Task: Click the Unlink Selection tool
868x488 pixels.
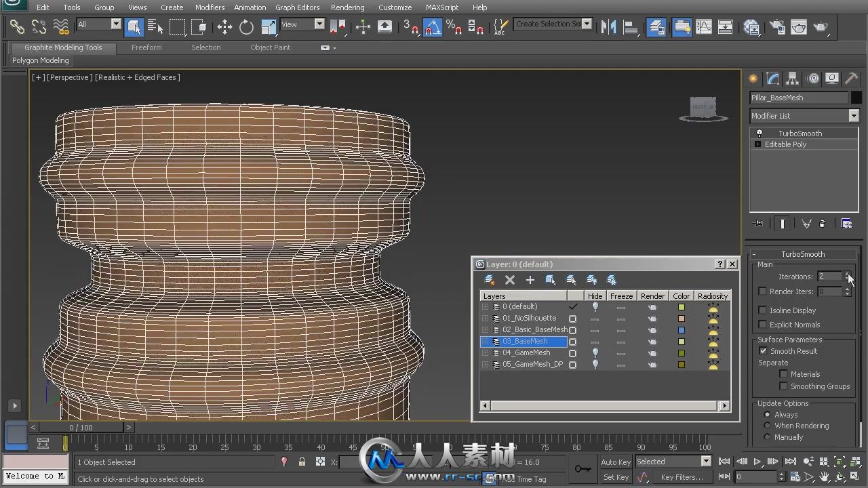Action: 39,27
